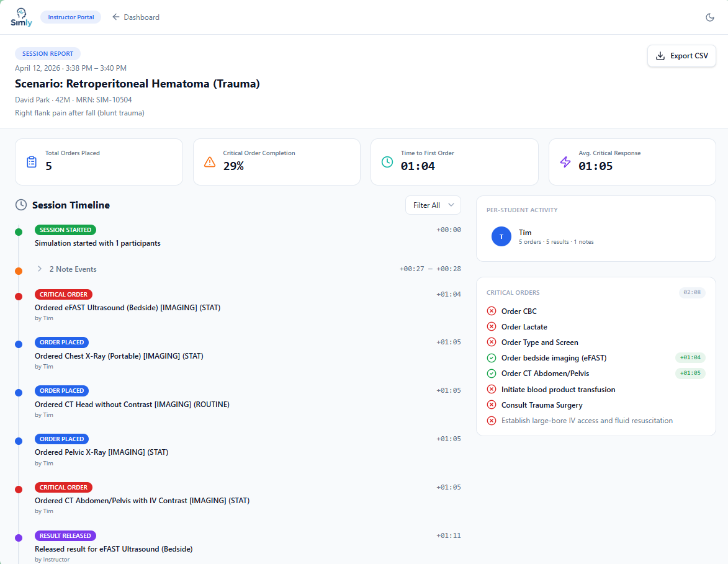
Task: Click the green check beside Order bedside imaging (eFAST)
Action: (x=491, y=357)
